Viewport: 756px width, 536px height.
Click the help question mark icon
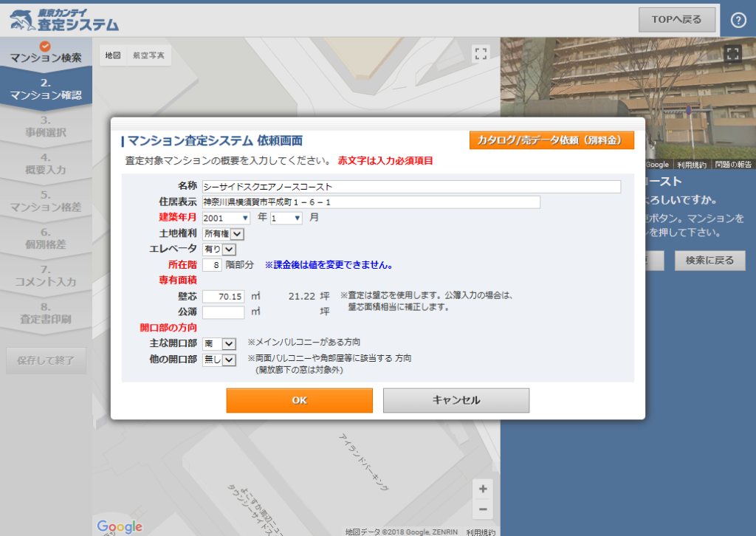point(739,20)
